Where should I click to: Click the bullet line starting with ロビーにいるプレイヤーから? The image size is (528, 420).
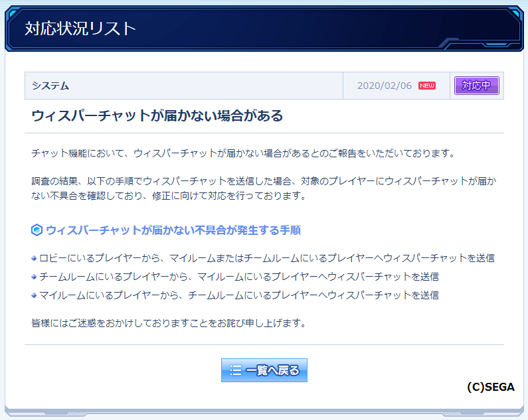tap(267, 258)
